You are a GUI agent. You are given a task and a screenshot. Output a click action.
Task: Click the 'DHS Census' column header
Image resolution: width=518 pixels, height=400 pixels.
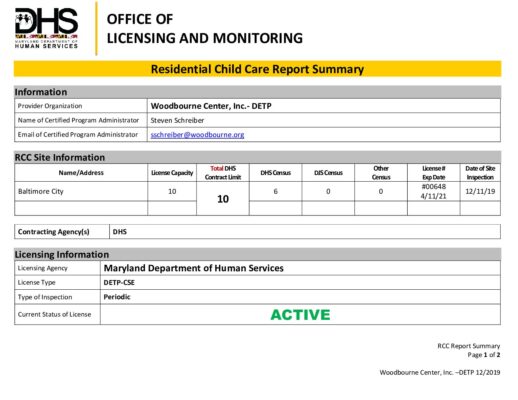coord(275,173)
